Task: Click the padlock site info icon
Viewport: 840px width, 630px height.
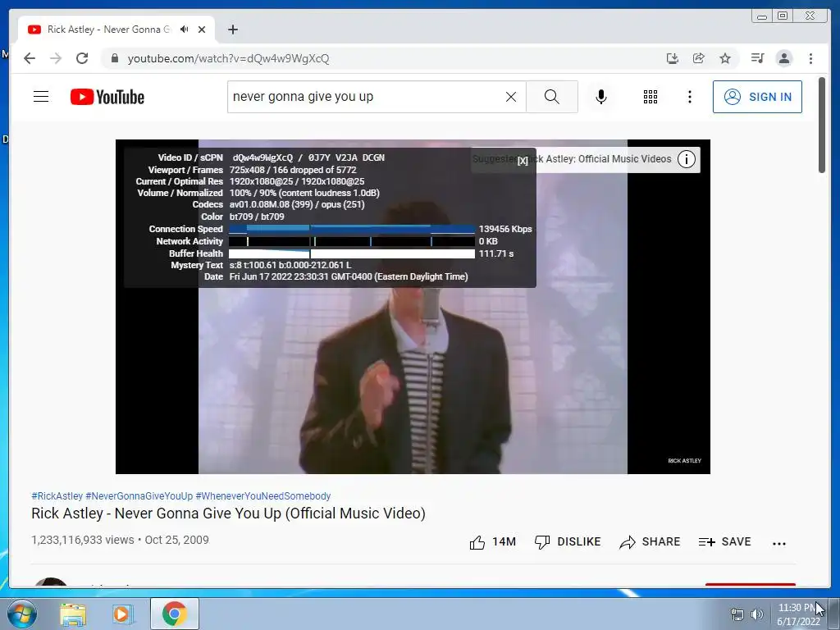Action: [115, 58]
